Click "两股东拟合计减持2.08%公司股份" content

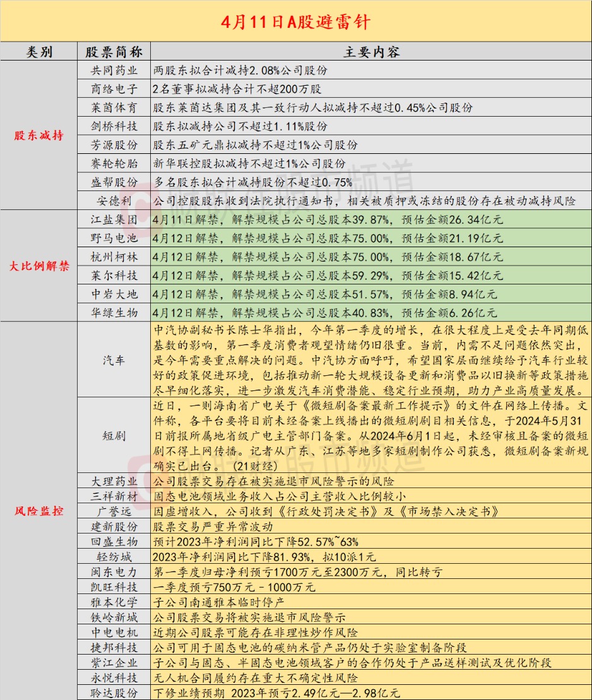point(240,70)
